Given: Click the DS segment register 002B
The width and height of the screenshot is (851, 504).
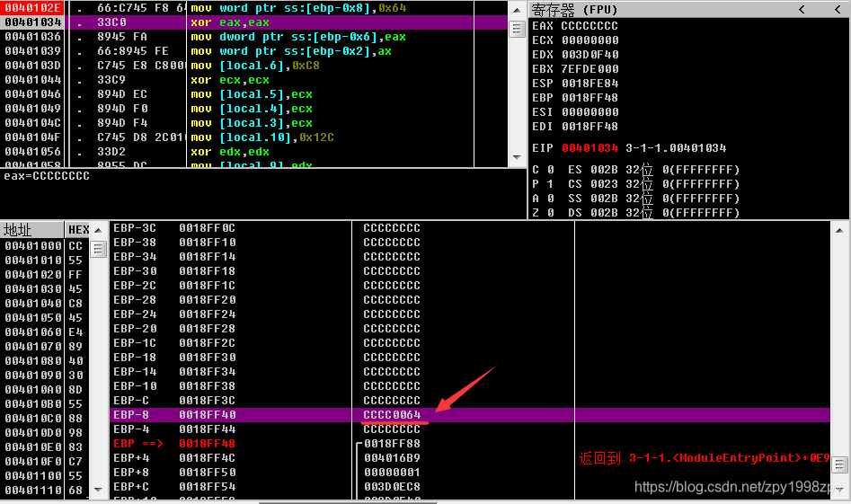Looking at the screenshot, I should (x=604, y=213).
